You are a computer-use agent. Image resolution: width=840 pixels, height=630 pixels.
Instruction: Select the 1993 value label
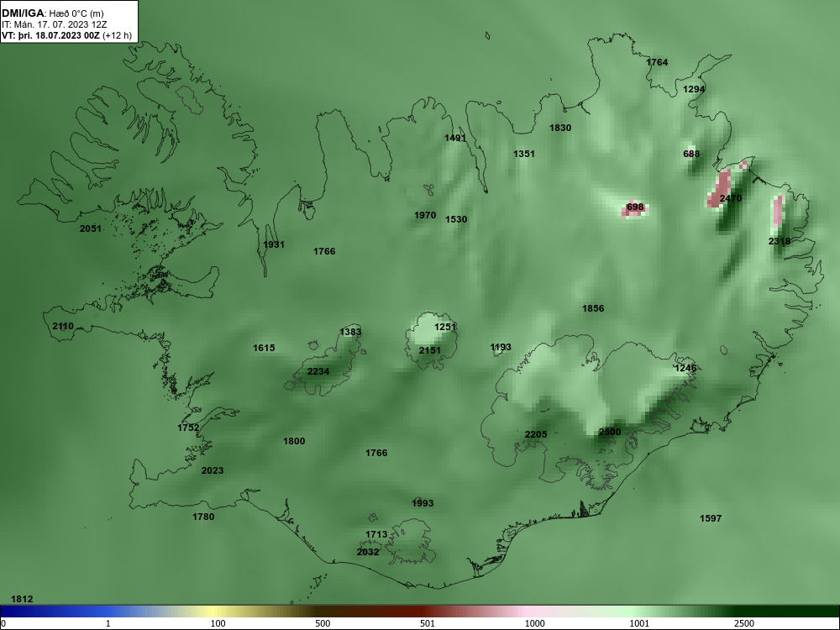click(423, 503)
